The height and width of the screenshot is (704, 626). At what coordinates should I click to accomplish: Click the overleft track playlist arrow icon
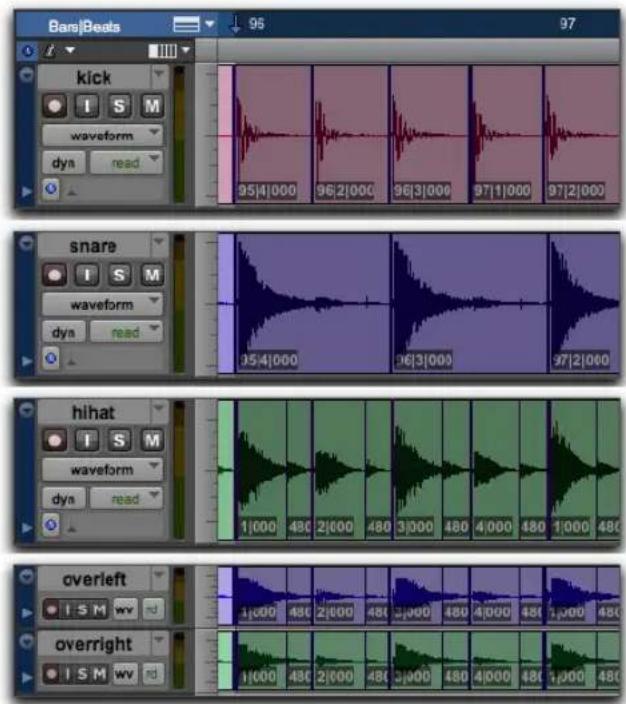click(27, 612)
